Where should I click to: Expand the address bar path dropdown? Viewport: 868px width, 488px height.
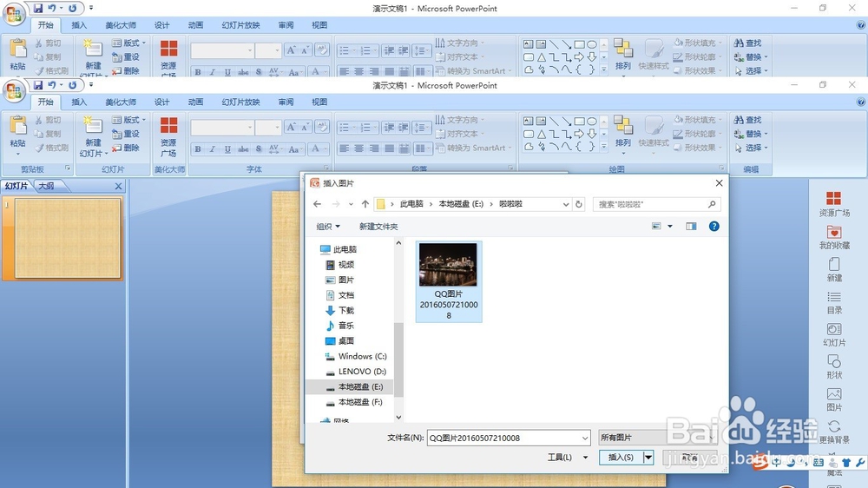566,204
